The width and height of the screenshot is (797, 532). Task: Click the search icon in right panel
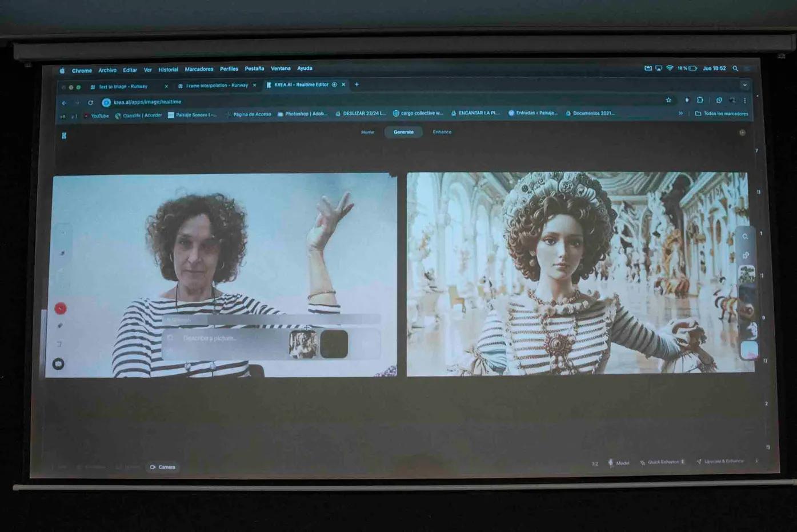(x=745, y=236)
